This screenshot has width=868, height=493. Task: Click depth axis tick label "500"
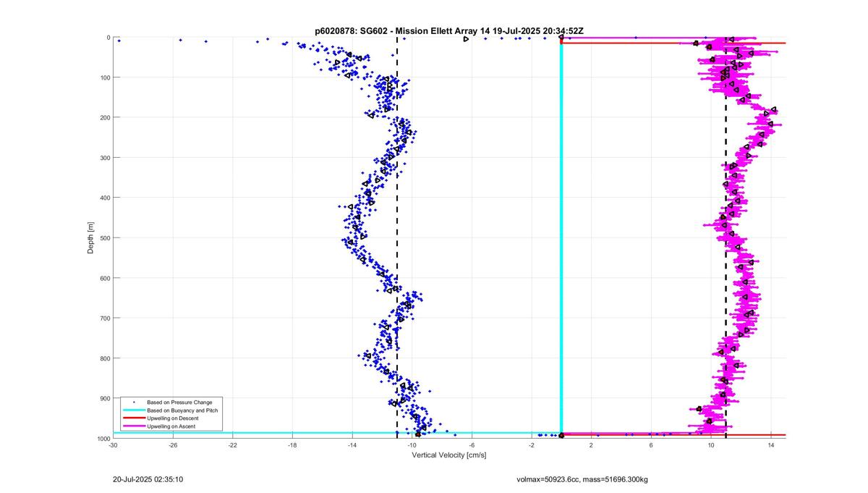point(104,237)
